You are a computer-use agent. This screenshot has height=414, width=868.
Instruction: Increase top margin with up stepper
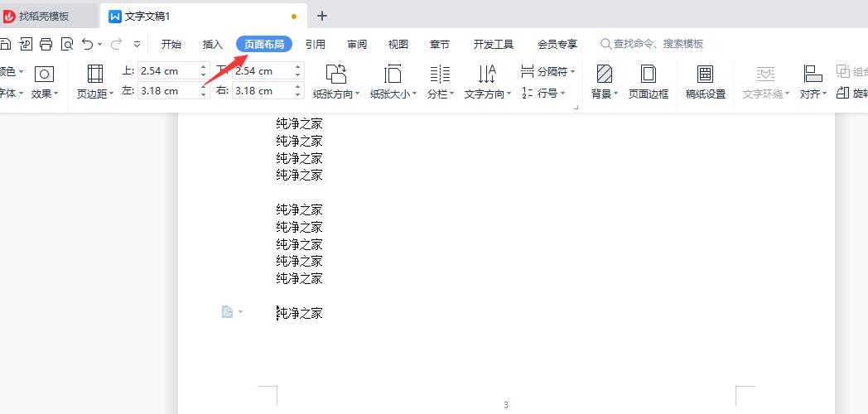[204, 66]
